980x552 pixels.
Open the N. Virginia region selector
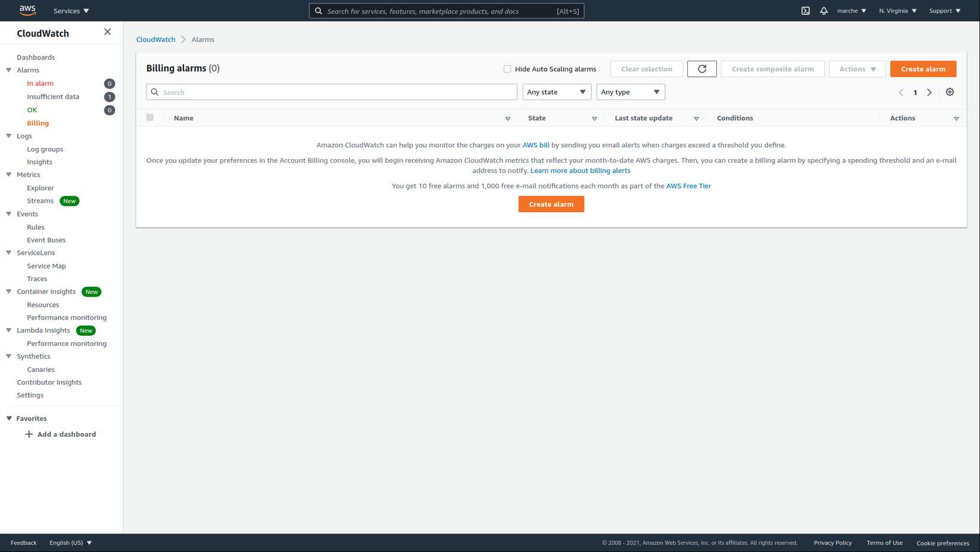pyautogui.click(x=898, y=11)
